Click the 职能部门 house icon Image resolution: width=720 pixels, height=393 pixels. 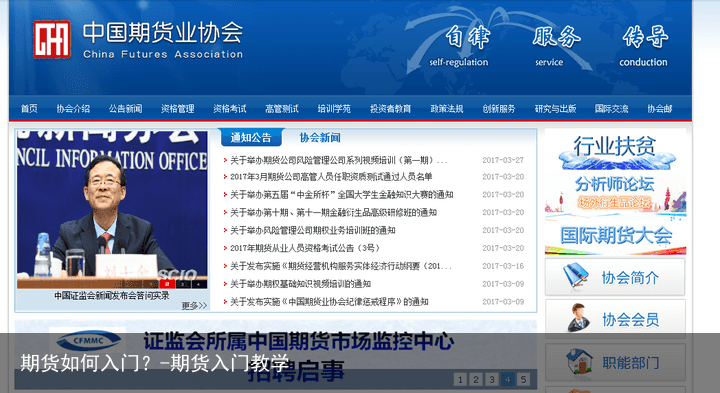(579, 362)
